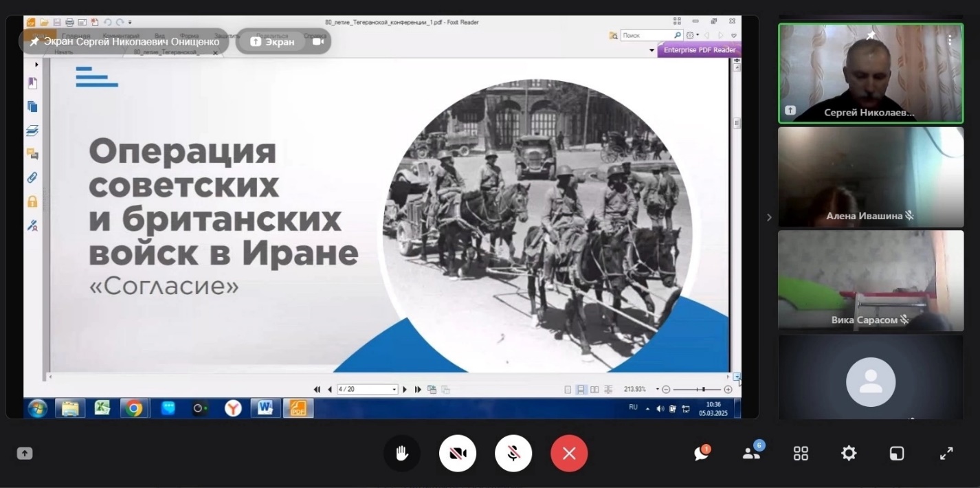Turn on the camera
Screen dimensions: 980x488
[x=458, y=453]
